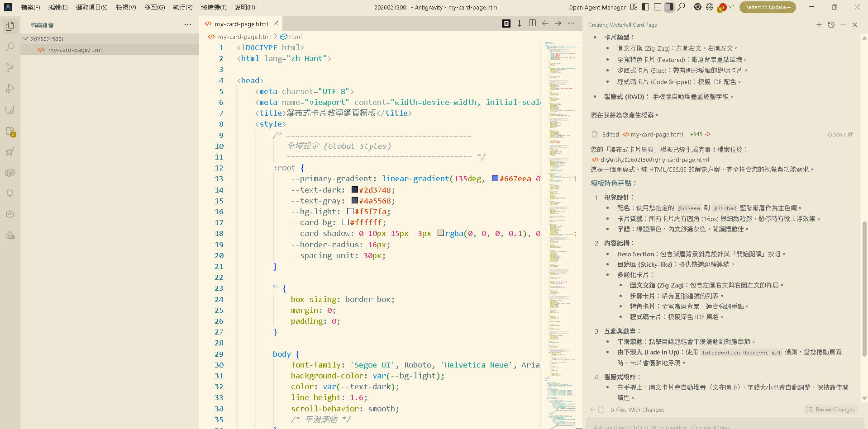Screen dimensions: 868x429
Task: Click the Restart to Update button
Action: tap(768, 7)
